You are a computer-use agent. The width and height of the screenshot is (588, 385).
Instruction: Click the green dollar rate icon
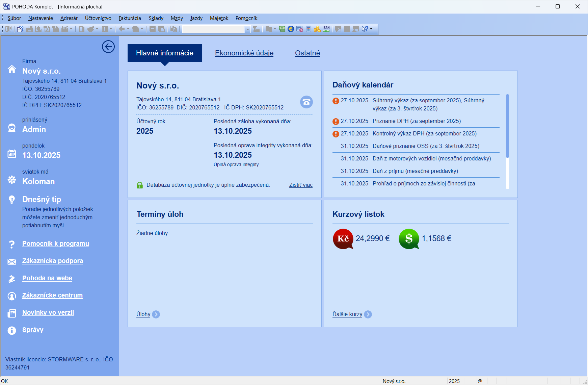tap(409, 239)
